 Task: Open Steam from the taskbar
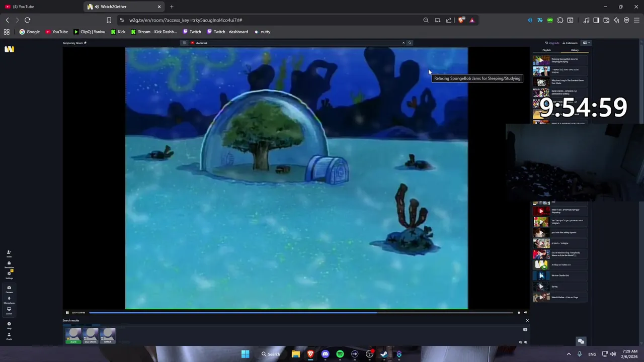click(384, 354)
